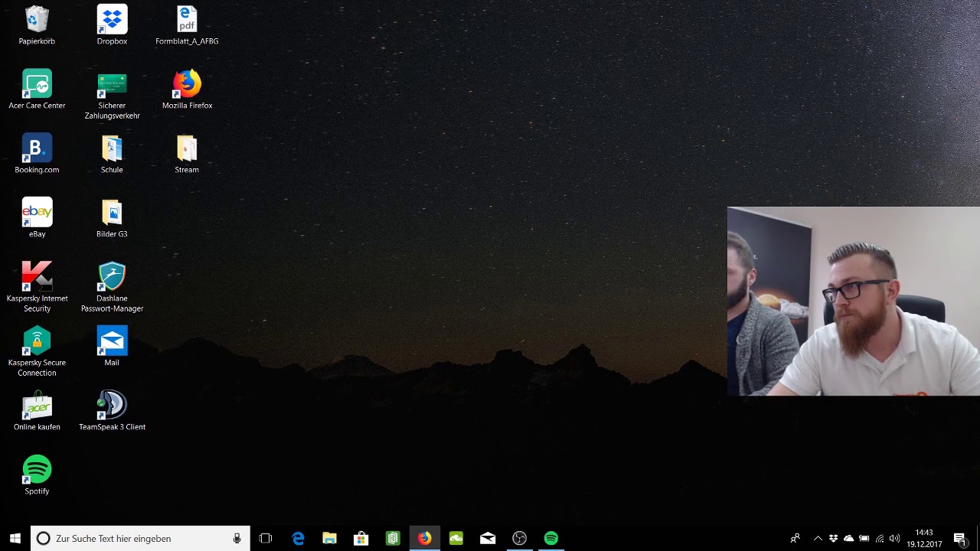Viewport: 980px width, 551px height.
Task: Open the Mozilla Firefox desktop shortcut
Action: point(187,90)
